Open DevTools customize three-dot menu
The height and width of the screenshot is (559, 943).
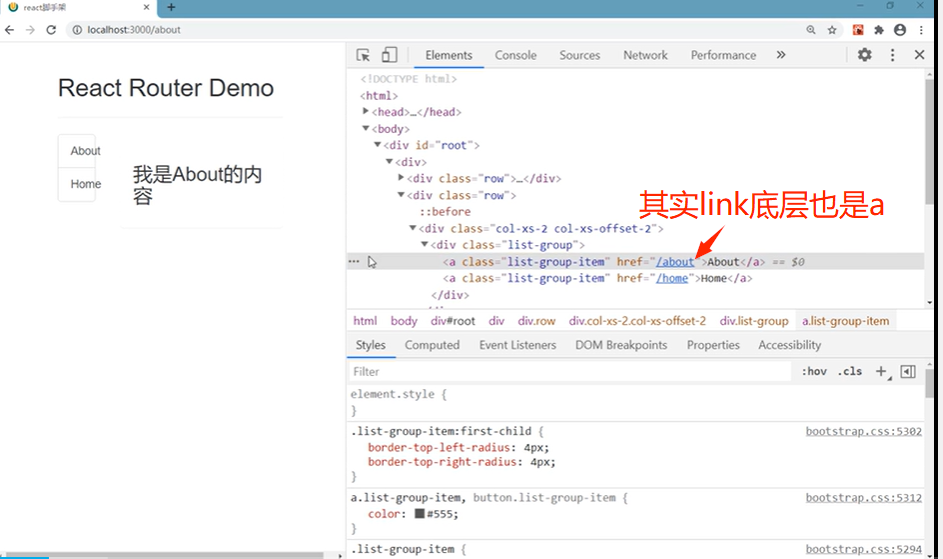[892, 55]
